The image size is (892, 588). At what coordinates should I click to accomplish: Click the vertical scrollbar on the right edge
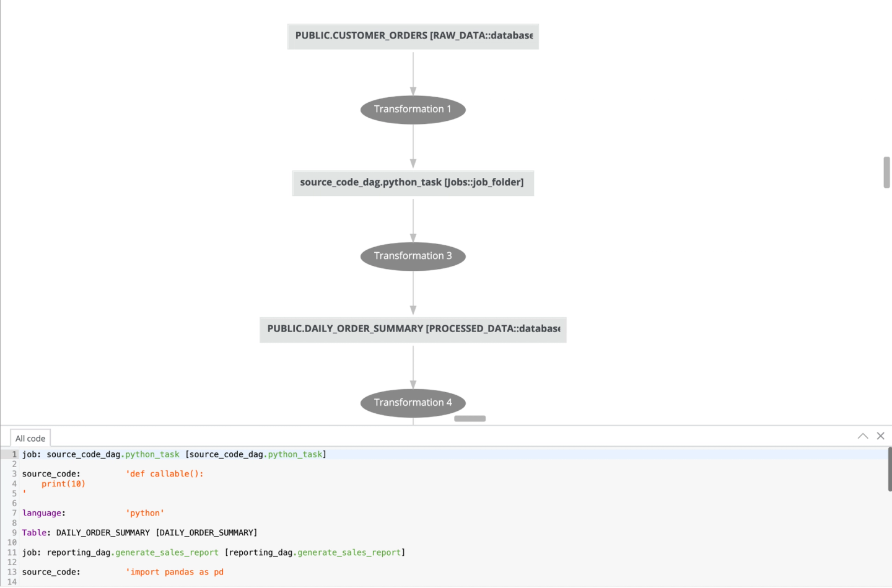[x=886, y=172]
